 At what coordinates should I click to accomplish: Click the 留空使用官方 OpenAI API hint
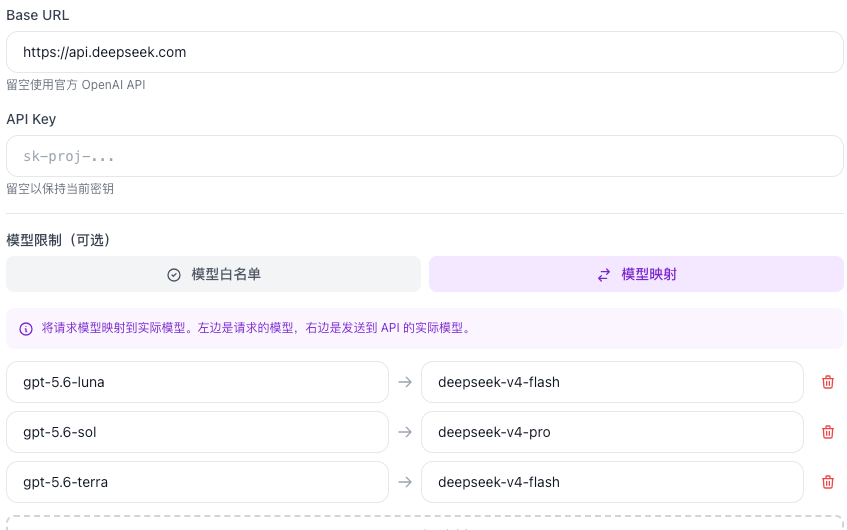[76, 85]
